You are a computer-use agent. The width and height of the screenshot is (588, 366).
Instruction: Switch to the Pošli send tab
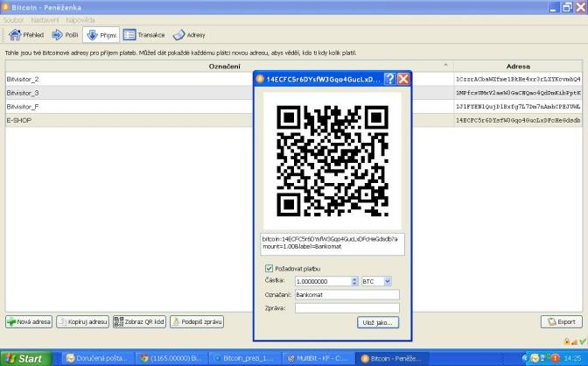[x=65, y=35]
